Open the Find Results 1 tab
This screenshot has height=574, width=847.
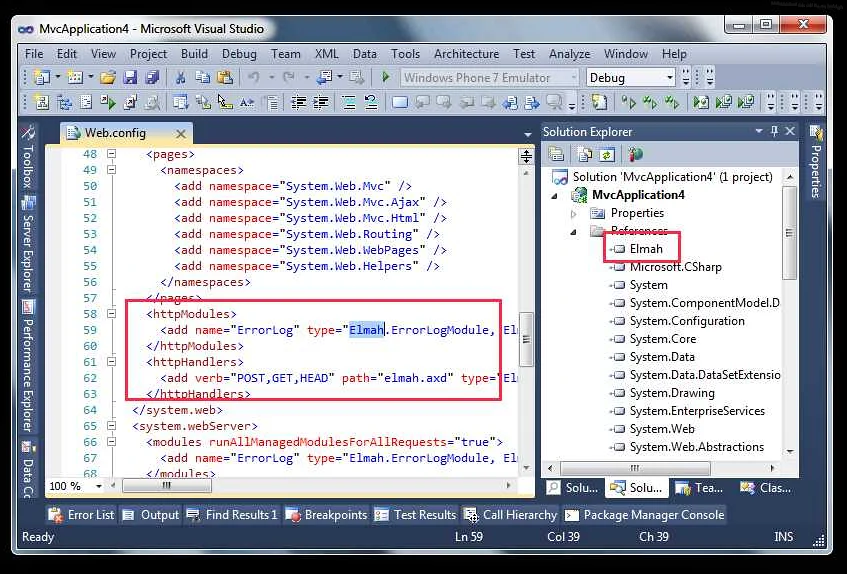[232, 515]
